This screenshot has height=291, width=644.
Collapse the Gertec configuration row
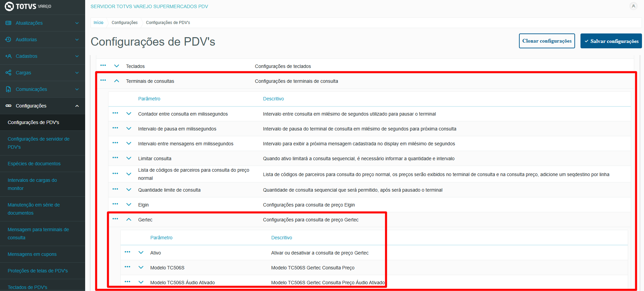[129, 219]
